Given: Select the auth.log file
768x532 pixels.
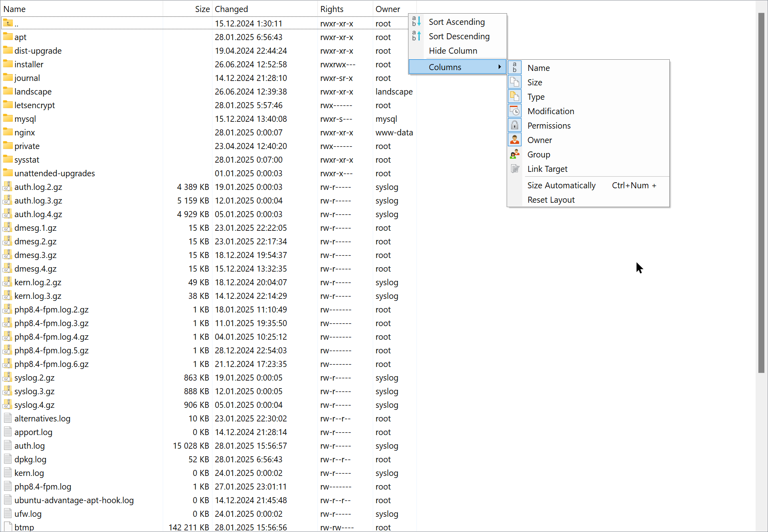Looking at the screenshot, I should [29, 446].
